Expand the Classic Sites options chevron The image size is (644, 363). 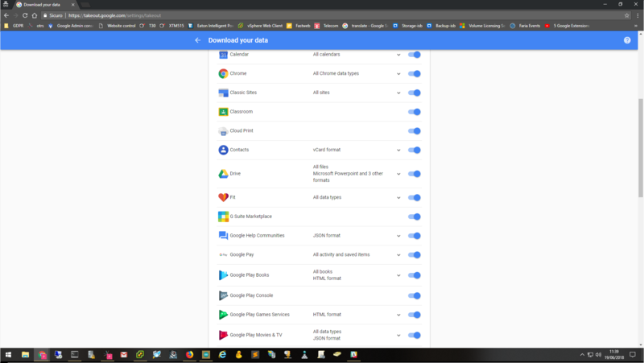pos(398,93)
